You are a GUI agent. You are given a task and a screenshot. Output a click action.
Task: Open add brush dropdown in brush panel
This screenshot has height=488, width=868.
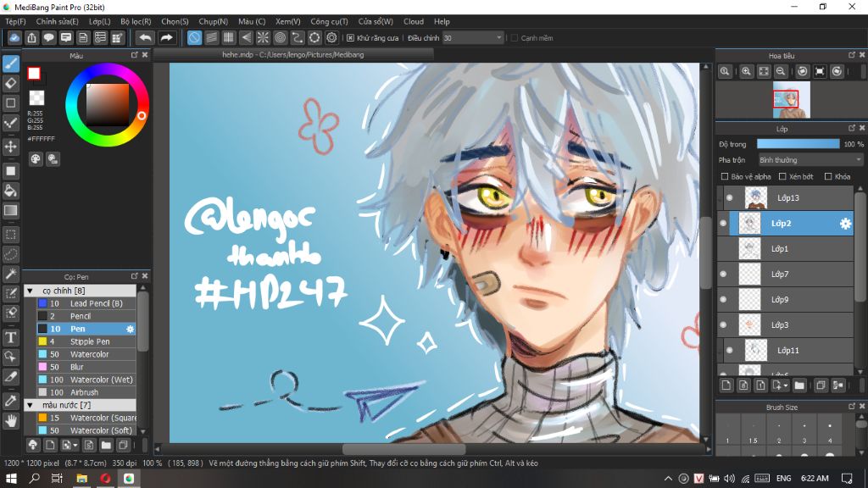click(75, 446)
